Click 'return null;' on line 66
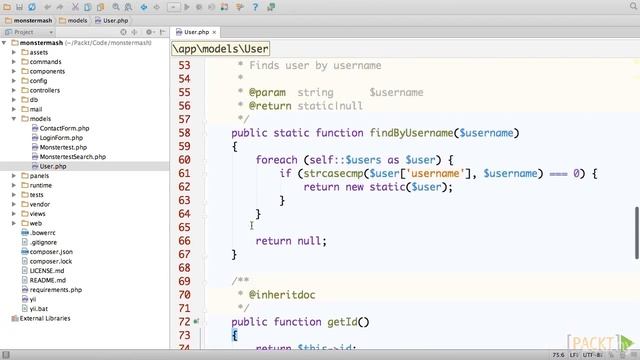Image resolution: width=640 pixels, height=360 pixels. (x=291, y=241)
